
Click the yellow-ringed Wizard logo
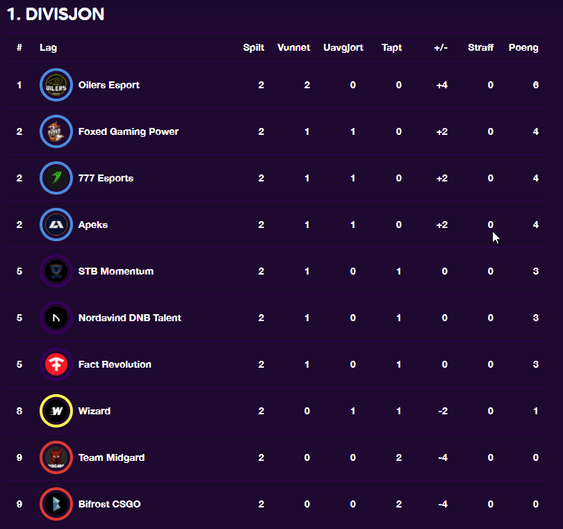coord(56,411)
